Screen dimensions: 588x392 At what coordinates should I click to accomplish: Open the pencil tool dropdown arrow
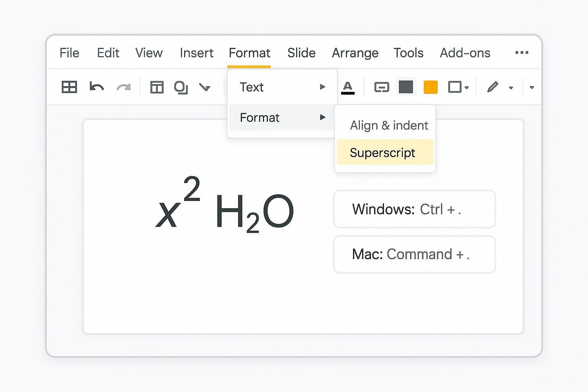click(511, 88)
